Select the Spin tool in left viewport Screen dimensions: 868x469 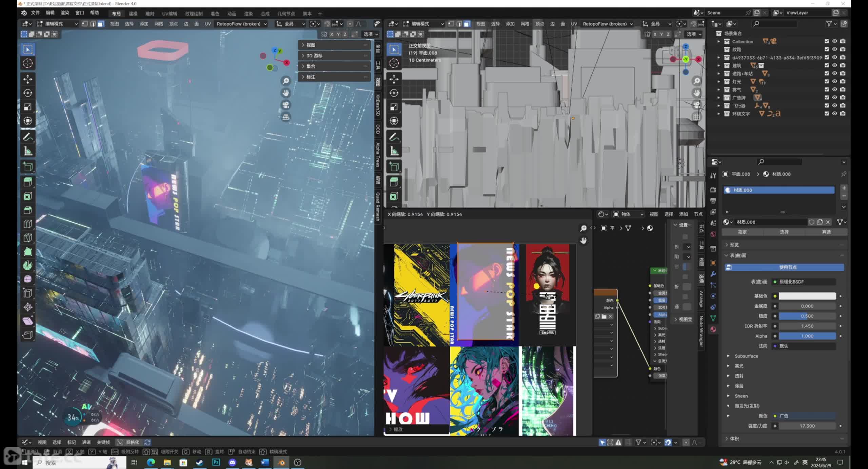pyautogui.click(x=28, y=265)
